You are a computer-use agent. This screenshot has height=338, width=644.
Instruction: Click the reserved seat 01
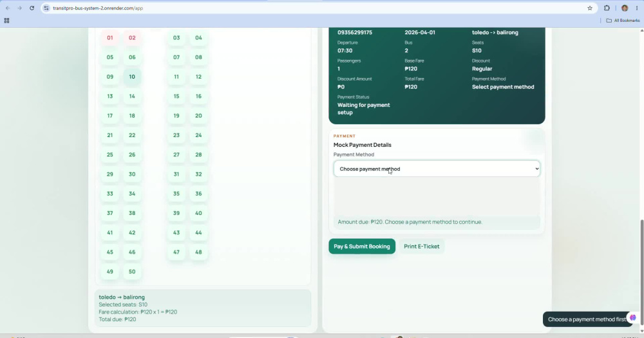click(x=109, y=38)
